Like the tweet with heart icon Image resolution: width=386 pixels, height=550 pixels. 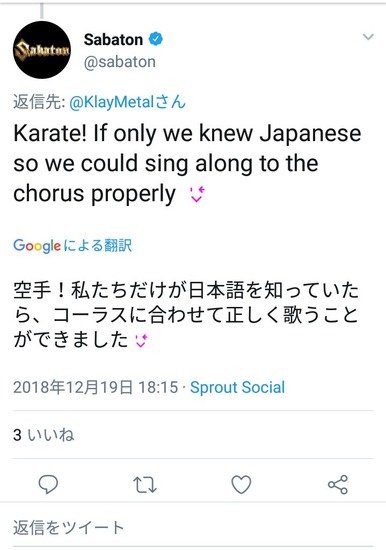(241, 484)
